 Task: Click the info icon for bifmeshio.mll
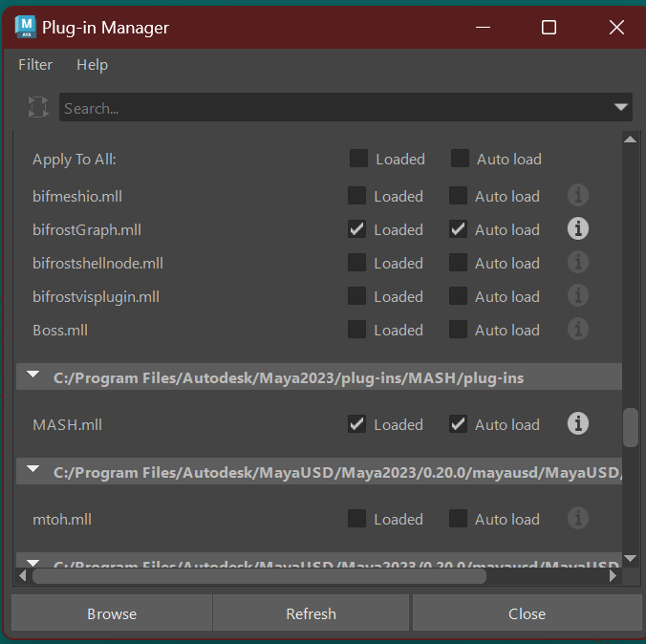coord(577,196)
